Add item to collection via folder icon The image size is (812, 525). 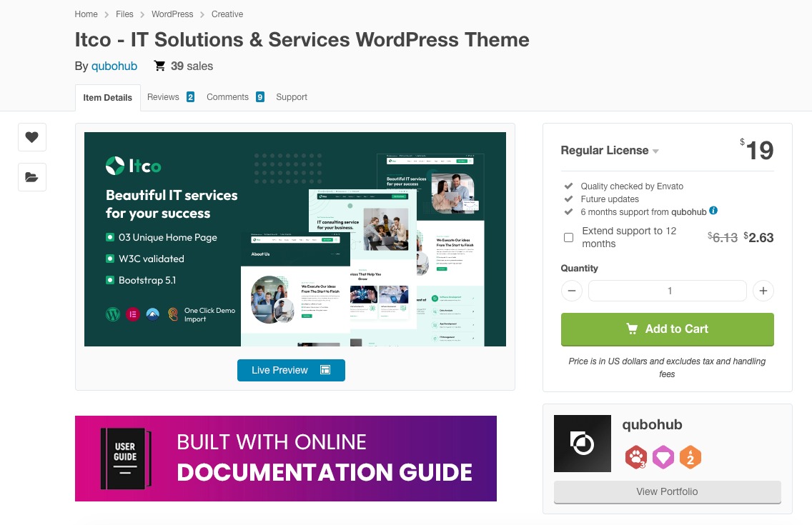click(x=32, y=177)
